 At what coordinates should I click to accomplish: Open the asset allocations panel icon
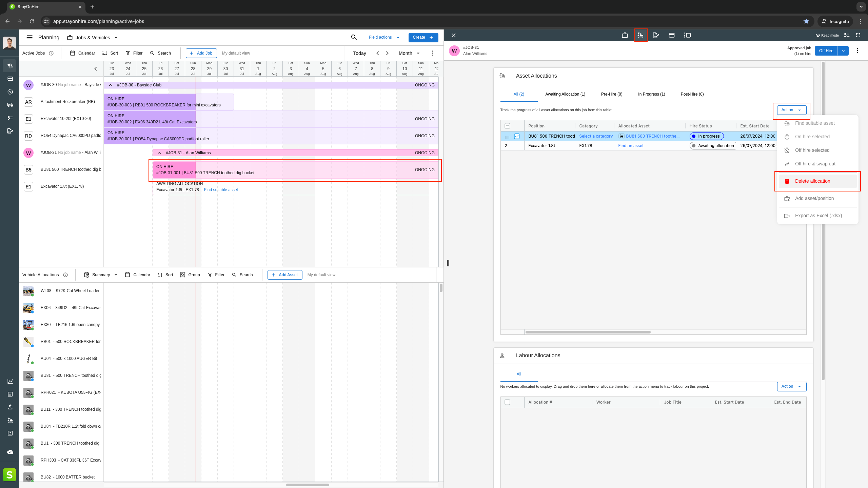(x=640, y=35)
